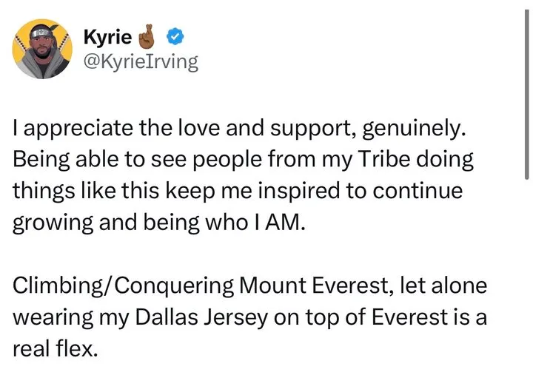Click the ninja headband on the avatar
This screenshot has height=392, width=533.
(x=41, y=33)
